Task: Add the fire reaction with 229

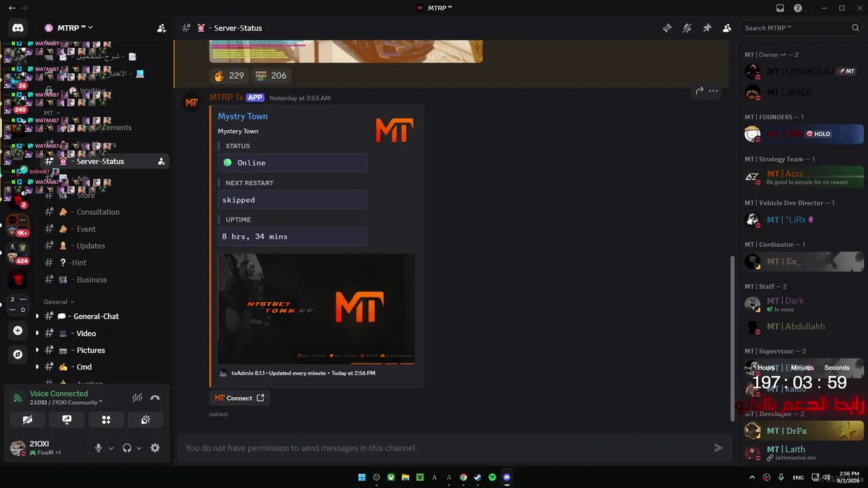Action: (x=229, y=75)
